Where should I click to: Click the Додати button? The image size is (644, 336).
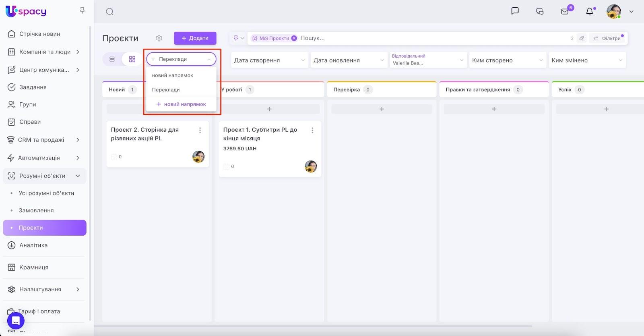coord(195,38)
